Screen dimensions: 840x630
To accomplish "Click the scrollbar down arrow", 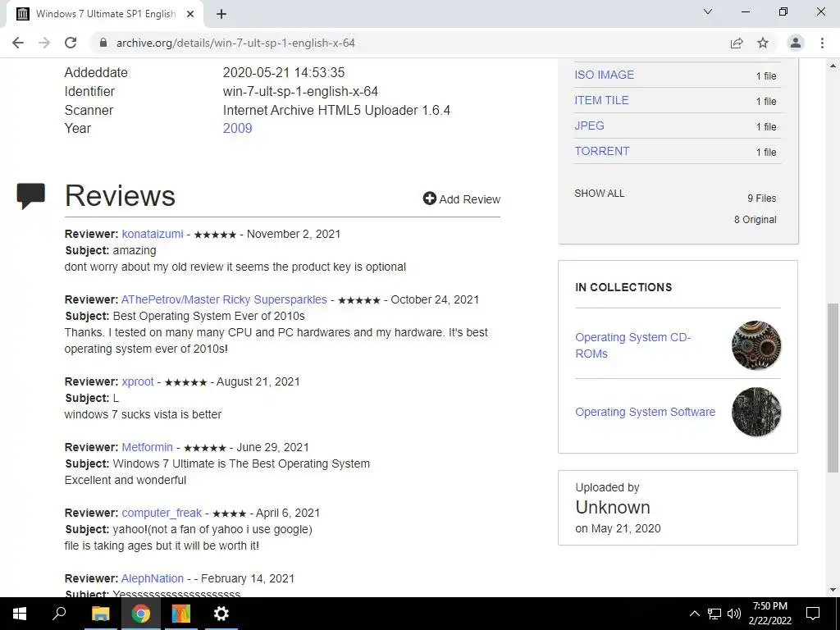I will click(833, 590).
